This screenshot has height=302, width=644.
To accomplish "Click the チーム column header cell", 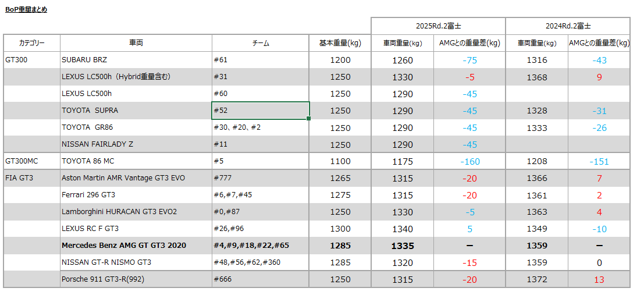I will click(260, 43).
